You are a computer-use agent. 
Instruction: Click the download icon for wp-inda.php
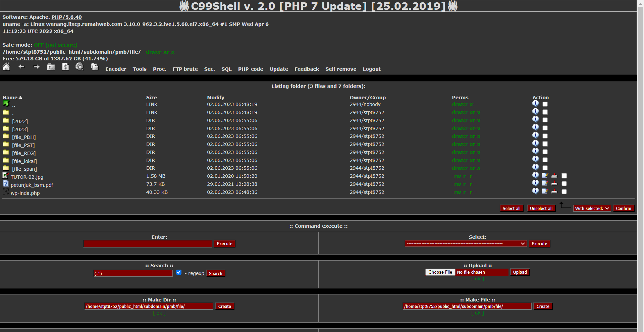click(554, 191)
